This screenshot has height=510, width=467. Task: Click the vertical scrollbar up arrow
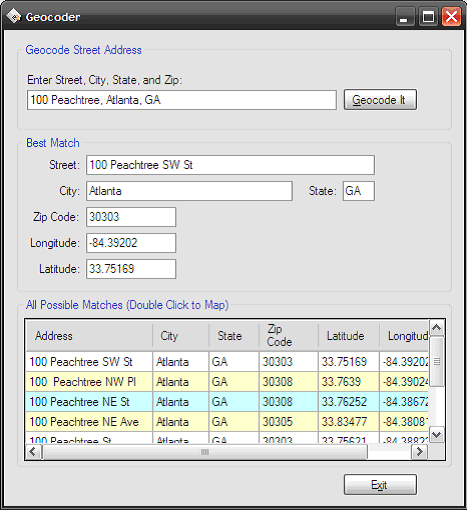(436, 328)
